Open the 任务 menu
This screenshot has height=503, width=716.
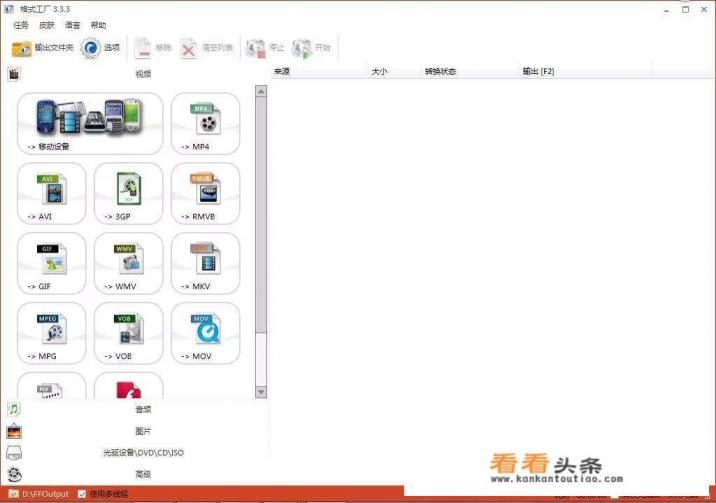click(x=21, y=25)
